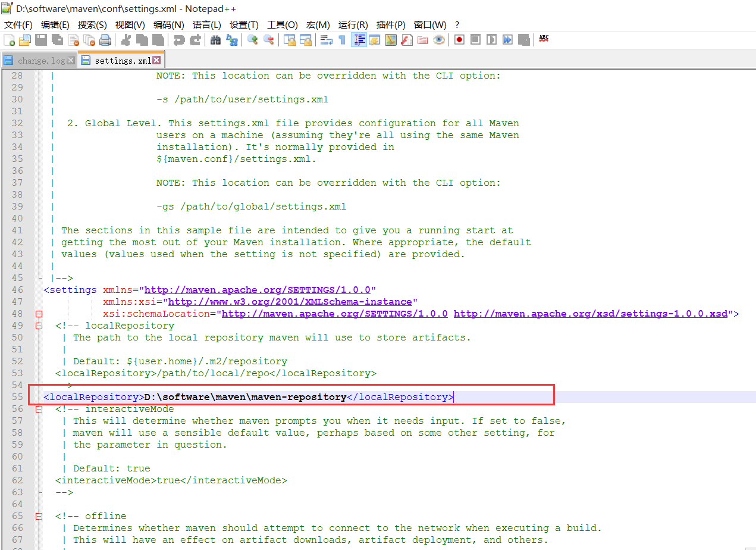
Task: Toggle synchronized horizontal scrolling
Action: [x=305, y=40]
